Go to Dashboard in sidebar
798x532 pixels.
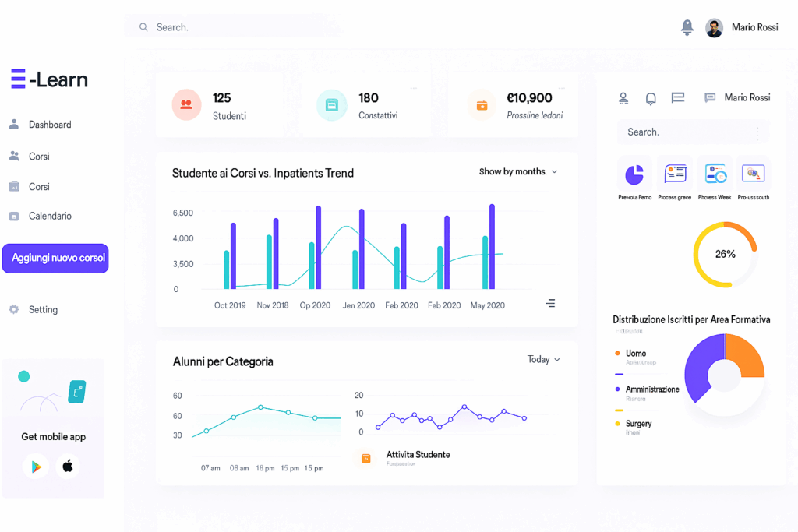(50, 125)
